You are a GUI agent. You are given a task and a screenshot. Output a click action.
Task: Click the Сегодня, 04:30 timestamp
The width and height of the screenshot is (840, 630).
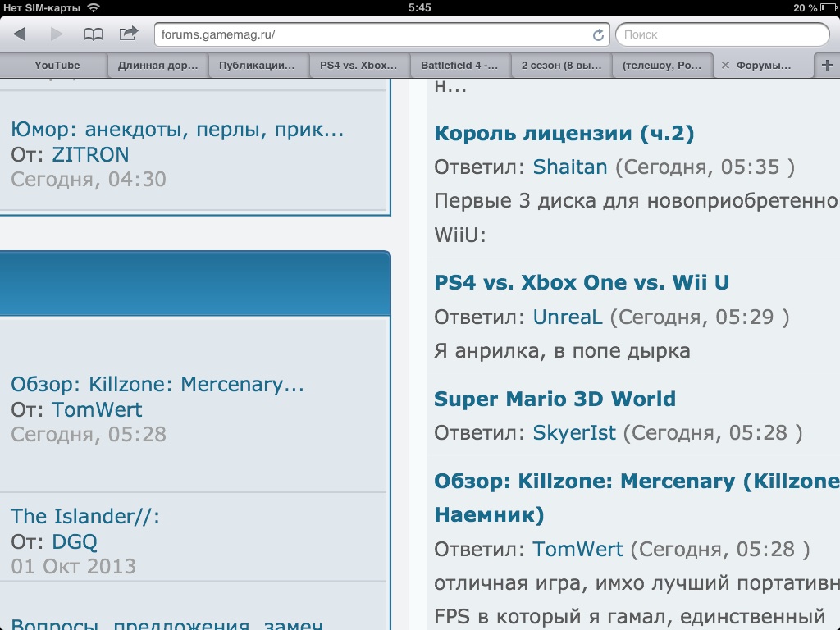[x=89, y=180]
